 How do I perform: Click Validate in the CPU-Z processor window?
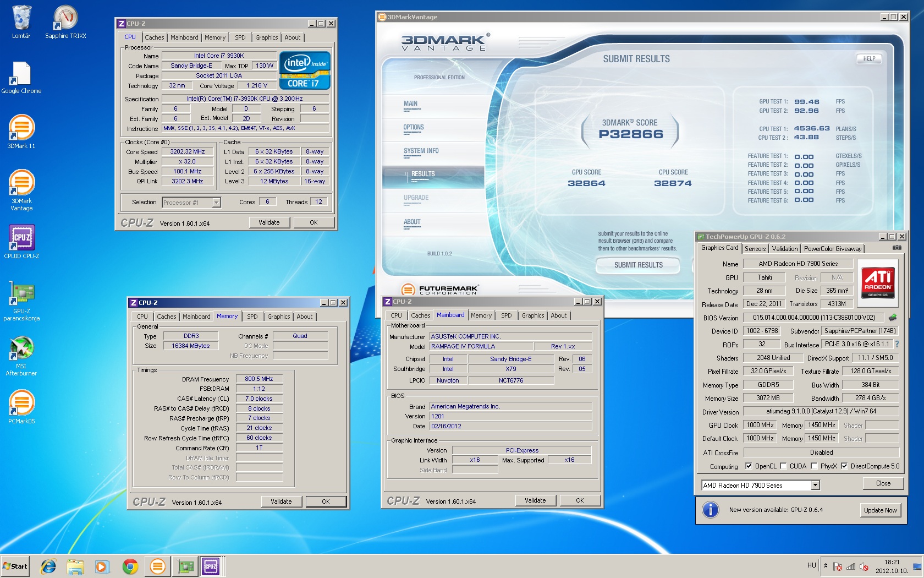(269, 222)
